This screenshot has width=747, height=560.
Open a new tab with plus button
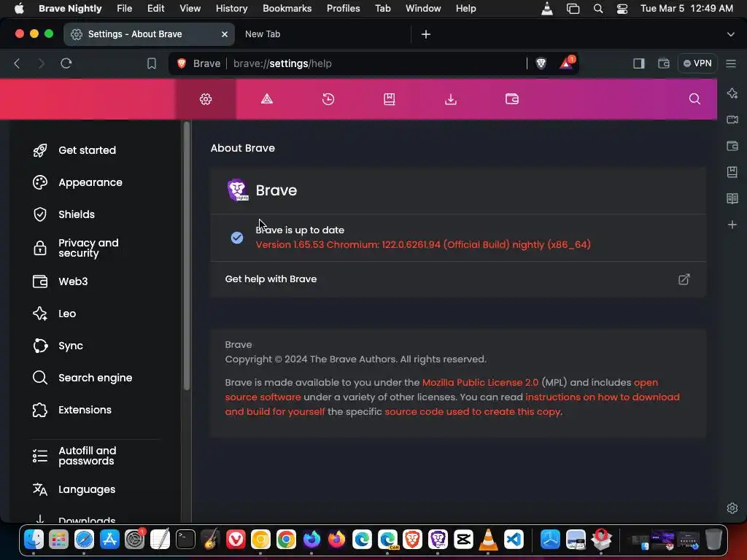click(426, 34)
